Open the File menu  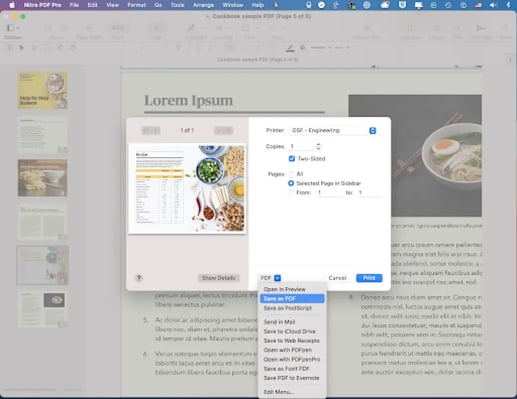74,5
